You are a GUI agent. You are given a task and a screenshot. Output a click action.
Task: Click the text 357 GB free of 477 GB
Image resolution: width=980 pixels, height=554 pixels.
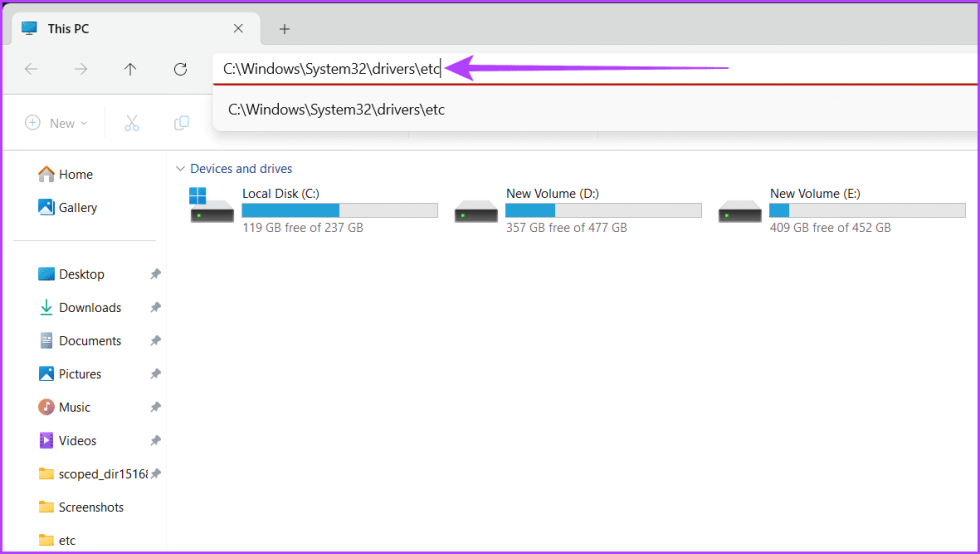coord(567,228)
